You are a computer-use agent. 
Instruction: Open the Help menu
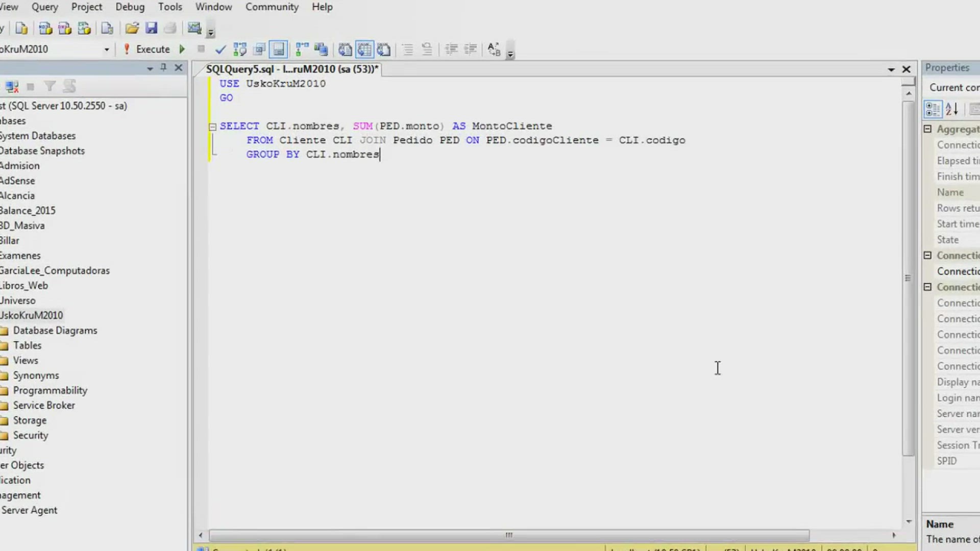[x=322, y=7]
